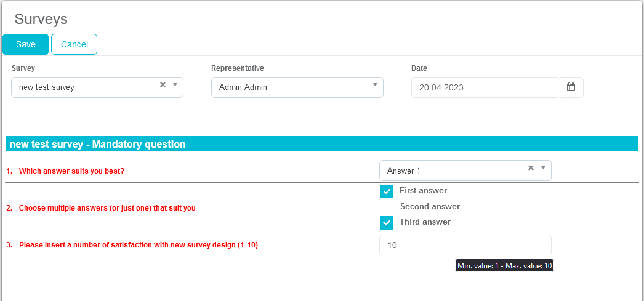Click the 'Surveys' page heading
Screen dimensions: 644x301
click(x=41, y=19)
